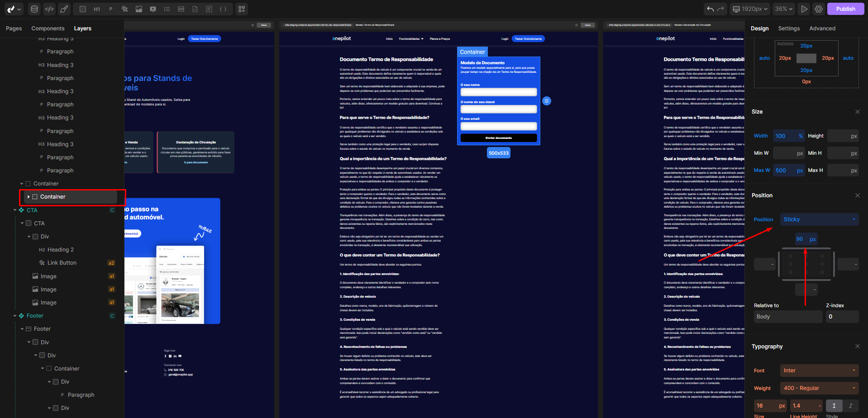The height and width of the screenshot is (418, 868).
Task: Edit the font Size 16 input
Action: (x=770, y=406)
